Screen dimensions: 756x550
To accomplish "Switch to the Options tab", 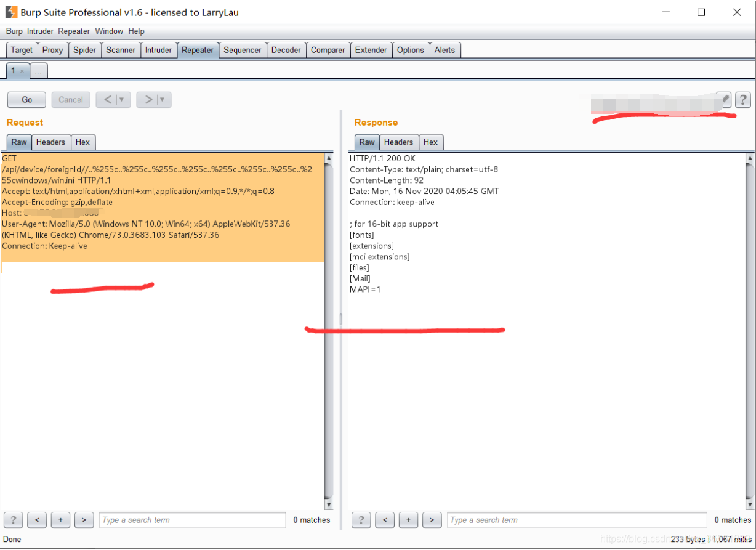I will tap(411, 50).
